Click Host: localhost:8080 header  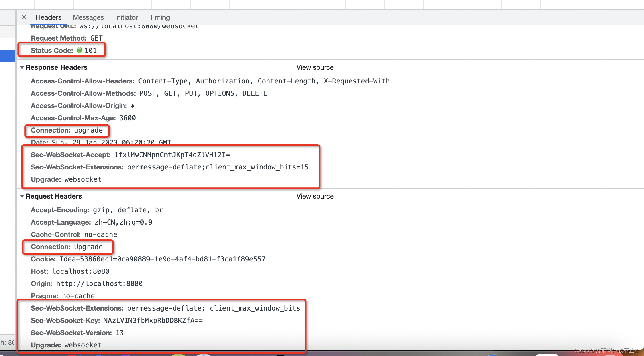(x=70, y=271)
